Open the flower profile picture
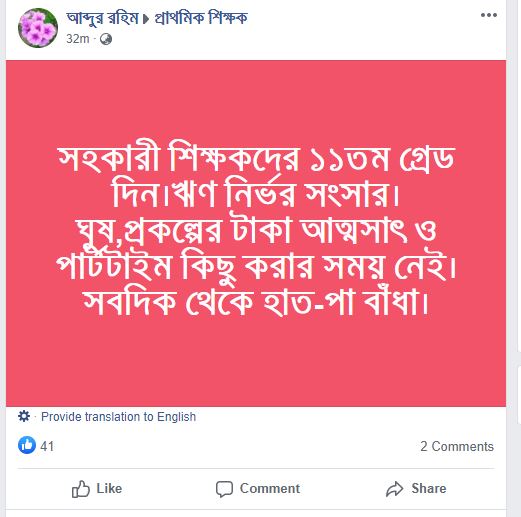Screen dimensions: 521x517 click(38, 28)
